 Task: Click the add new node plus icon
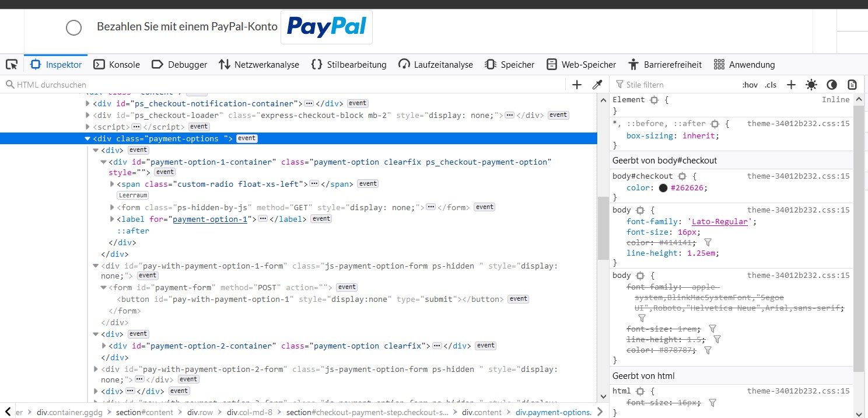click(x=577, y=85)
